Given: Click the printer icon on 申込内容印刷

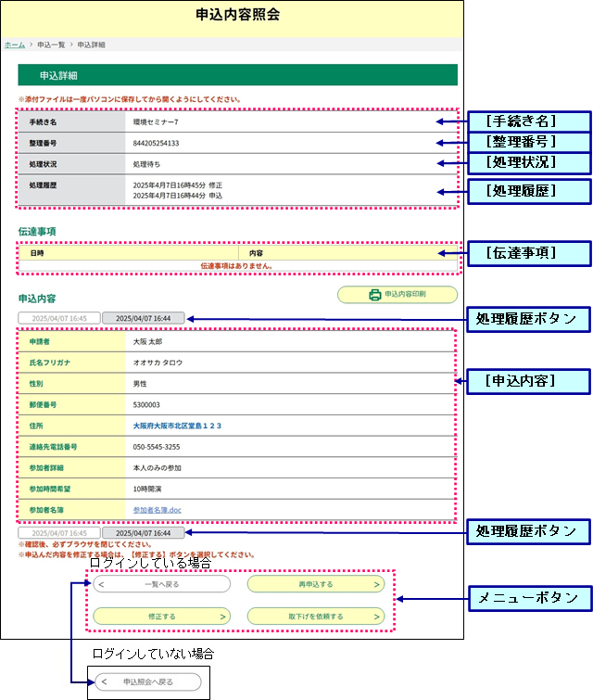Looking at the screenshot, I should pyautogui.click(x=375, y=296).
